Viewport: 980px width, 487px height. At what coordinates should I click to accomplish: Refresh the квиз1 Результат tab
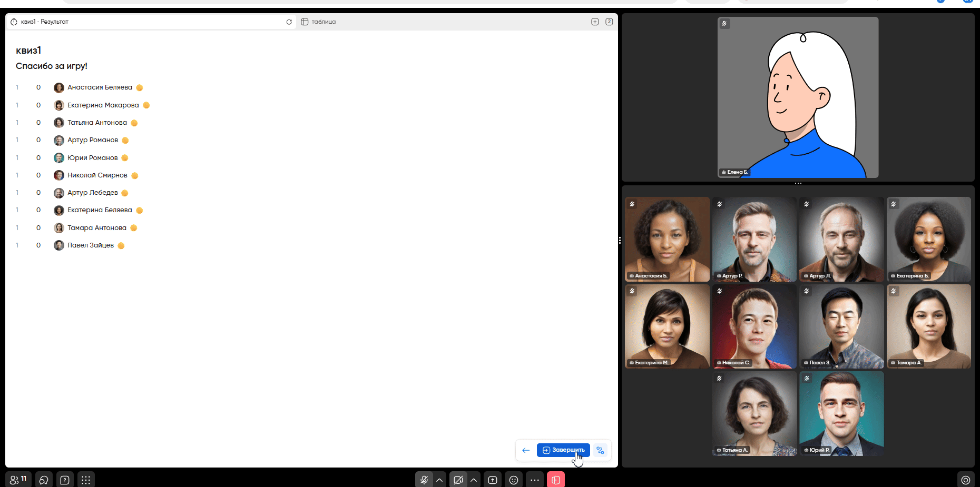(289, 22)
